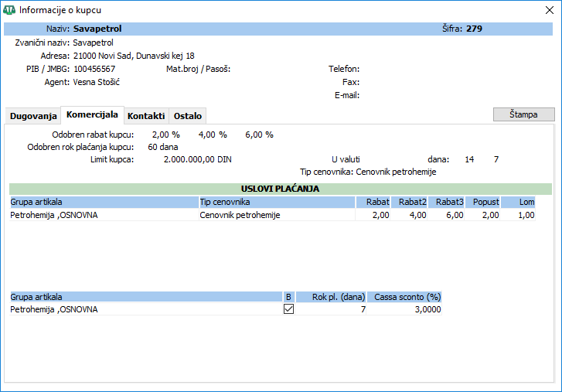Toggle the B checkbox for Petrohemija ,OSNOVNA
This screenshot has width=562, height=392.
coord(288,309)
